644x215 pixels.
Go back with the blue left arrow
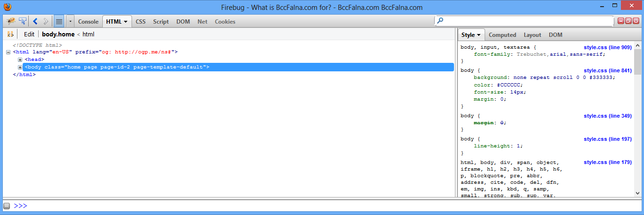pos(35,21)
